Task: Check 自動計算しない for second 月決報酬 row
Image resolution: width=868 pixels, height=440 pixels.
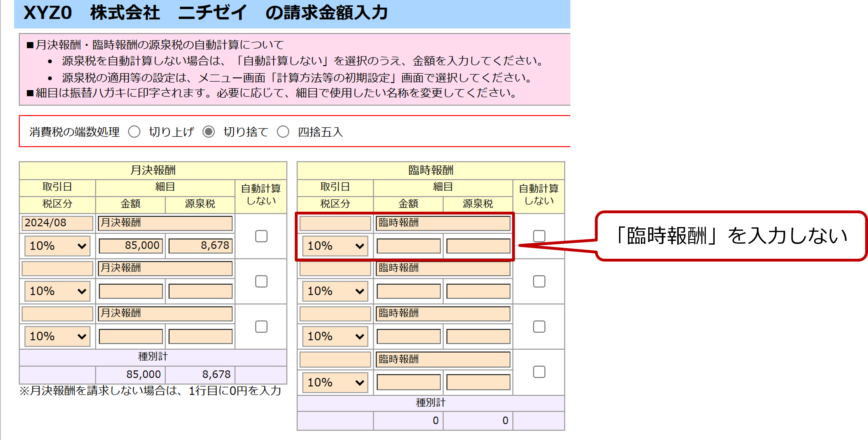Action: [x=261, y=281]
